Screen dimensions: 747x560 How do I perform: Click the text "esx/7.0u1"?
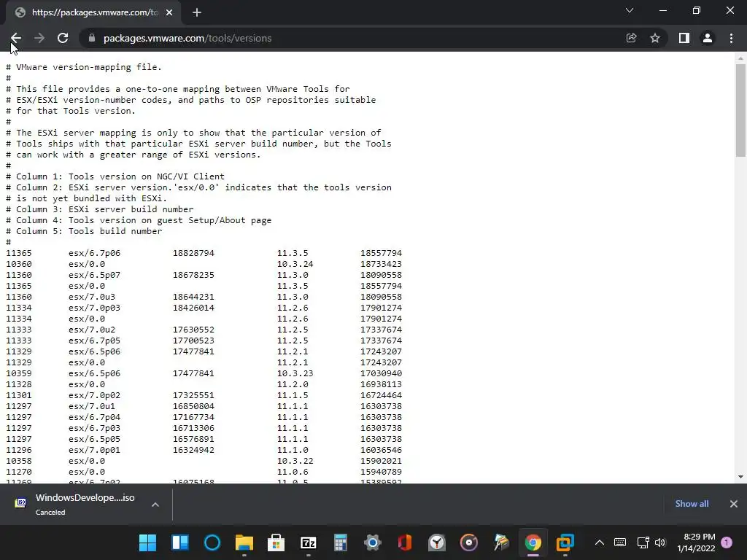[x=92, y=407]
